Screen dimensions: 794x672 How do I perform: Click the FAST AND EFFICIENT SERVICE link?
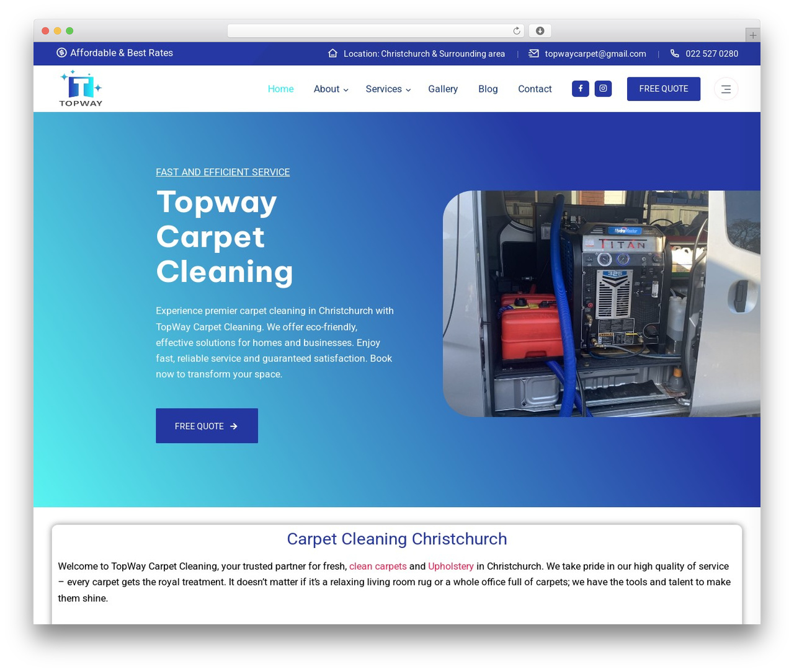(x=223, y=172)
